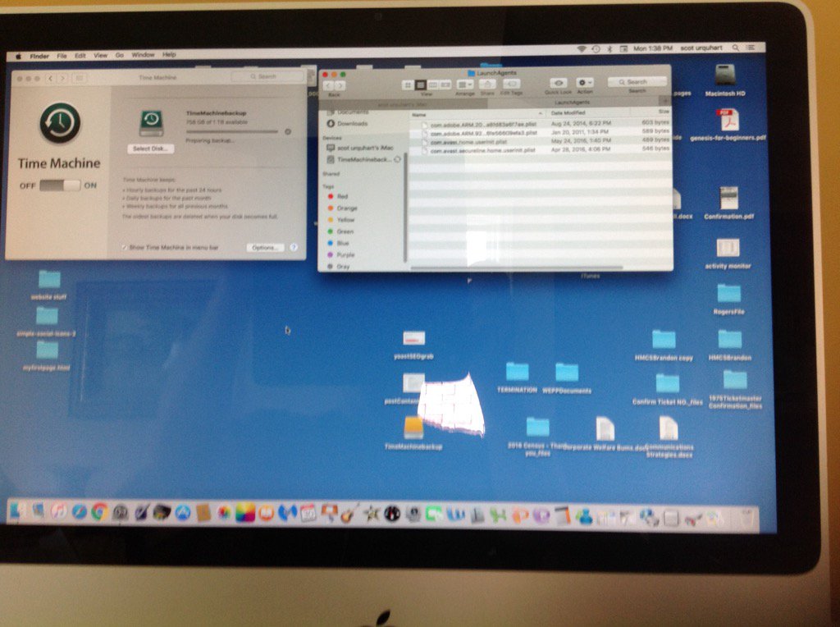Toggle the Time Machine OFF/ON switch
The height and width of the screenshot is (627, 840).
59,185
